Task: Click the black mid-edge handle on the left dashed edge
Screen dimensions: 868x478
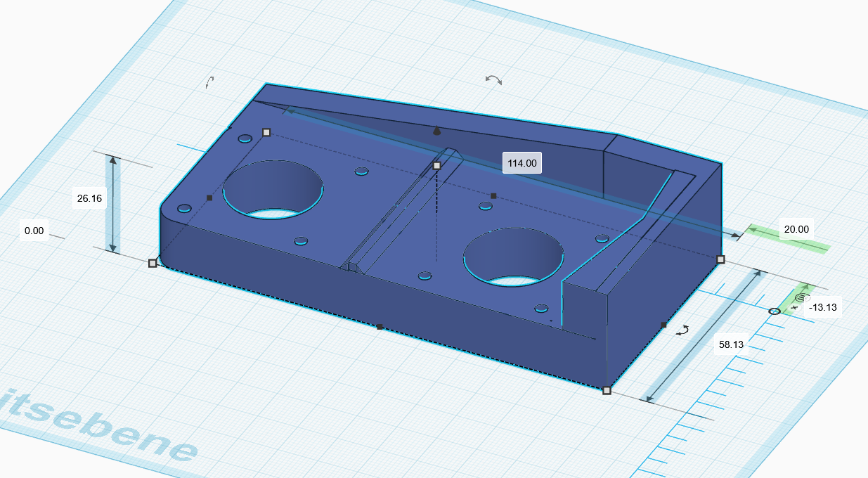Action: [x=209, y=198]
